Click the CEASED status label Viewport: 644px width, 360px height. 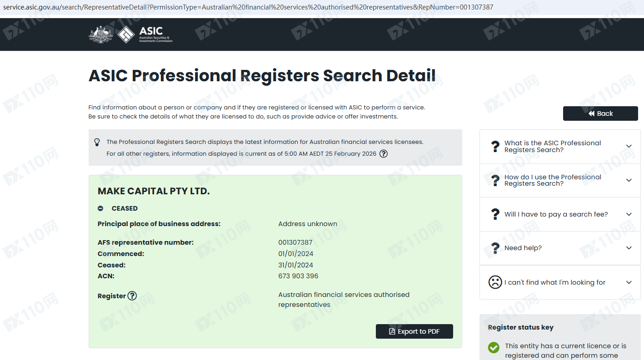(125, 208)
